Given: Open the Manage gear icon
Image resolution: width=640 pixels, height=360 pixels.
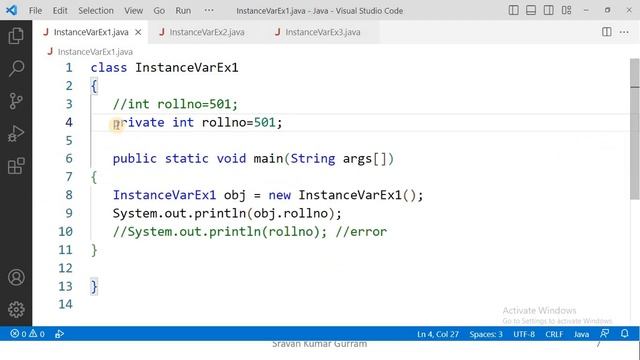Looking at the screenshot, I should click(x=16, y=309).
